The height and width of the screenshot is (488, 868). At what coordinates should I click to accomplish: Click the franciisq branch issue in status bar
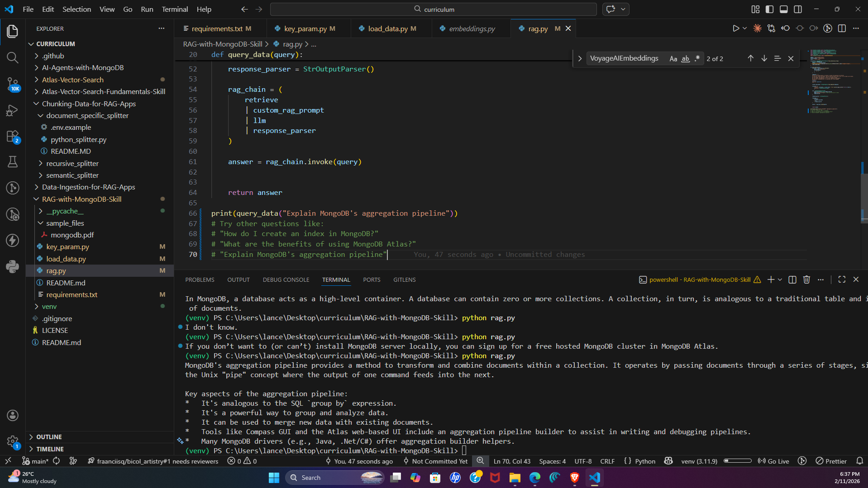pyautogui.click(x=153, y=461)
